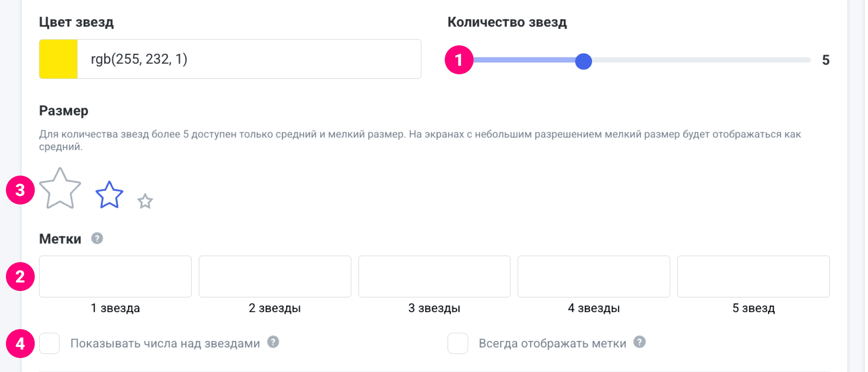Open help tooltip for Показывать числа над звездами
The image size is (868, 372).
pos(273,342)
